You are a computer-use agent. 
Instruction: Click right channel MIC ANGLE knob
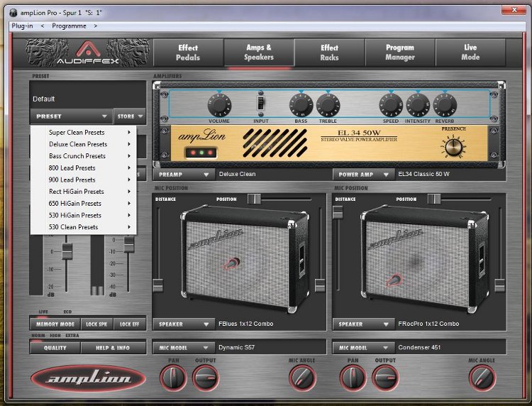pyautogui.click(x=482, y=378)
